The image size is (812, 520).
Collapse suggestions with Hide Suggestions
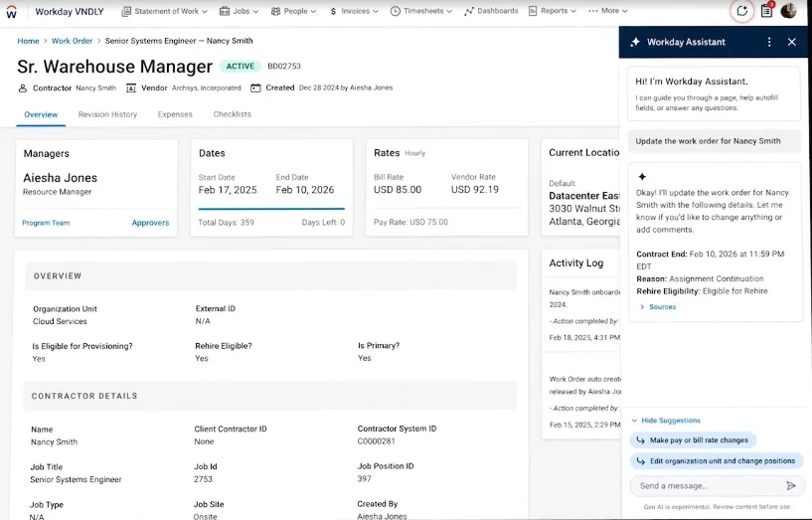pos(670,421)
